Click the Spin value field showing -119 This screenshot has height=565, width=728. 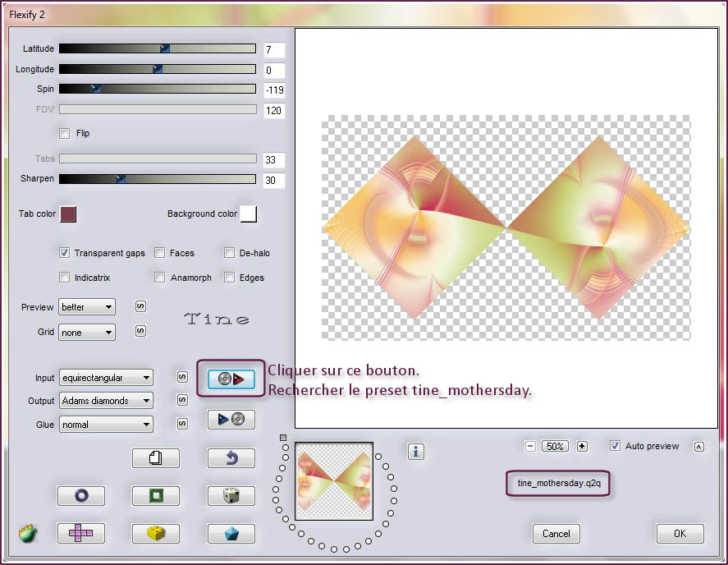274,90
